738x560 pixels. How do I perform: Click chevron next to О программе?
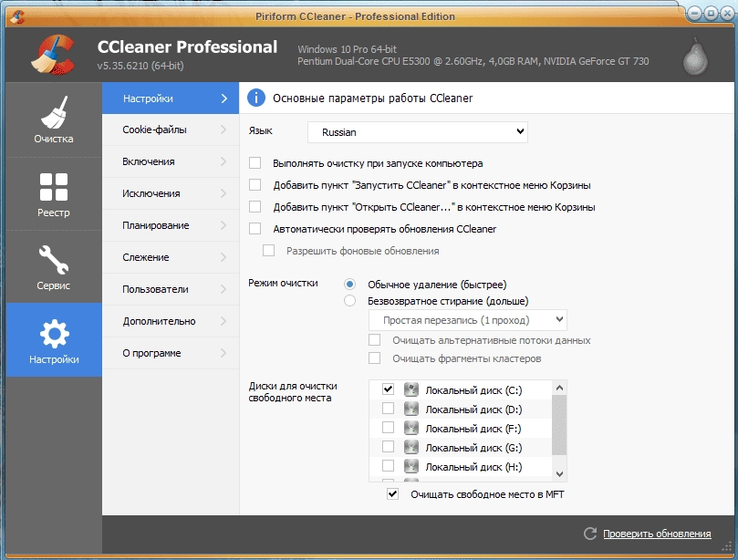pos(223,353)
